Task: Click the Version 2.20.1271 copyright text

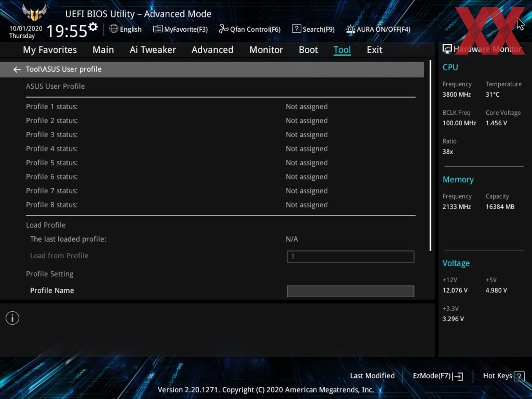Action: click(x=266, y=390)
